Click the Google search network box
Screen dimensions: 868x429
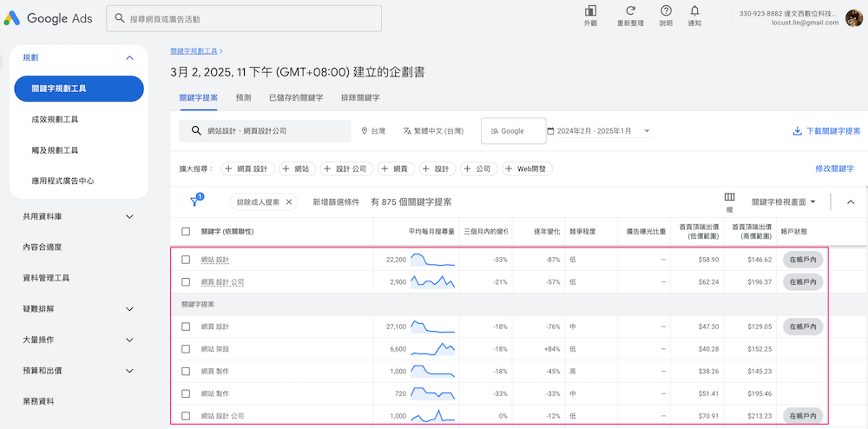point(513,131)
